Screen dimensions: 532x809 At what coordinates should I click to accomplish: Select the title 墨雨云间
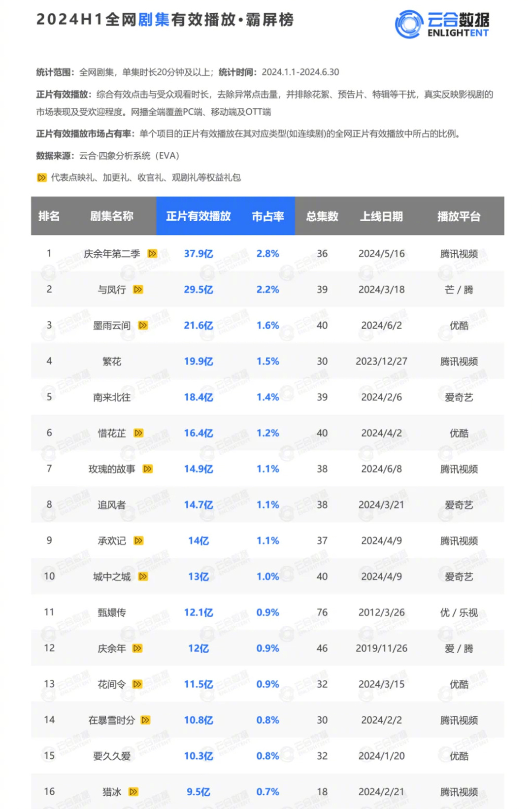tap(112, 326)
